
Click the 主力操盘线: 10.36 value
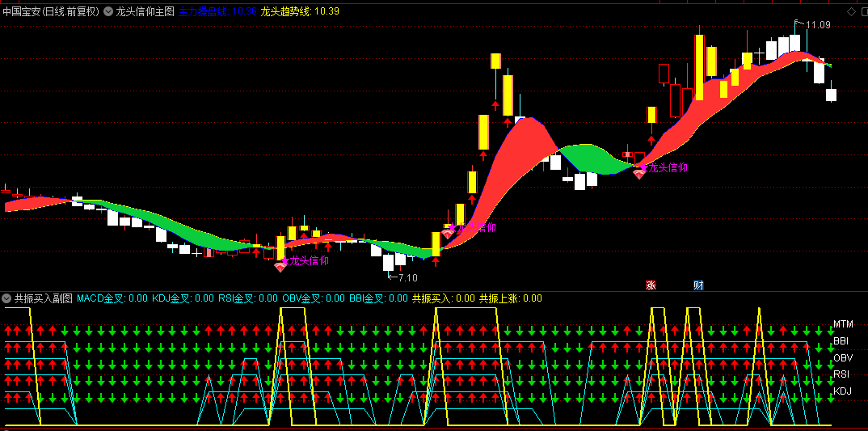(x=217, y=11)
